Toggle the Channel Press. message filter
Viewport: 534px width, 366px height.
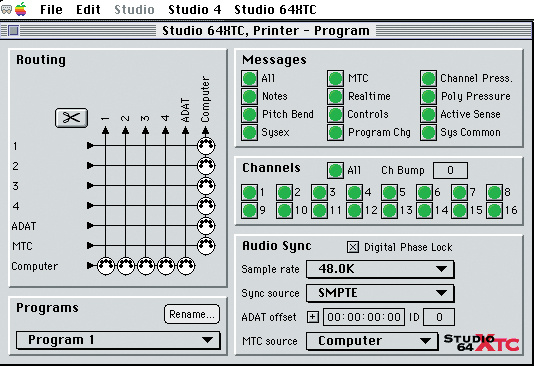[428, 78]
